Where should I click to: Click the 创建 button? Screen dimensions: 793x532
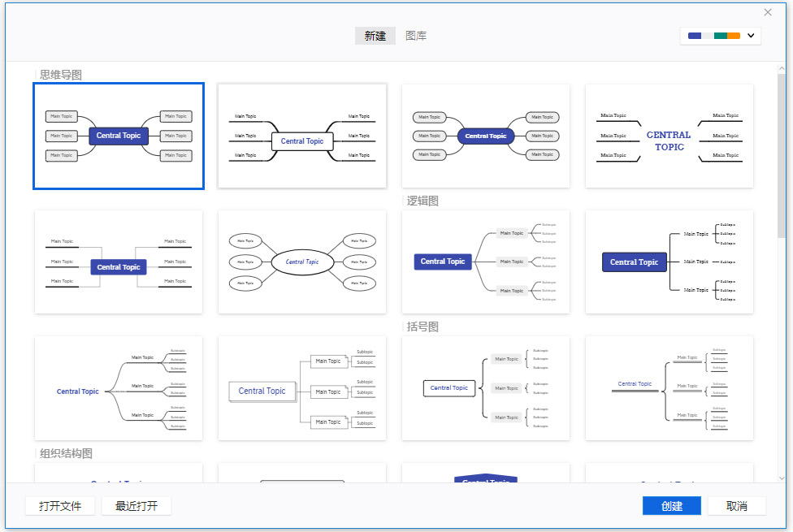pos(671,506)
